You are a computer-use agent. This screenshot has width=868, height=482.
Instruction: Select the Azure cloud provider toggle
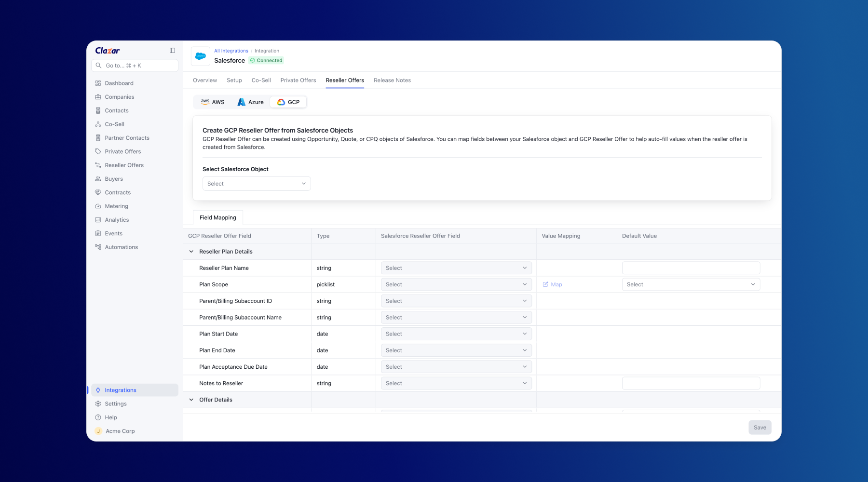(x=250, y=102)
